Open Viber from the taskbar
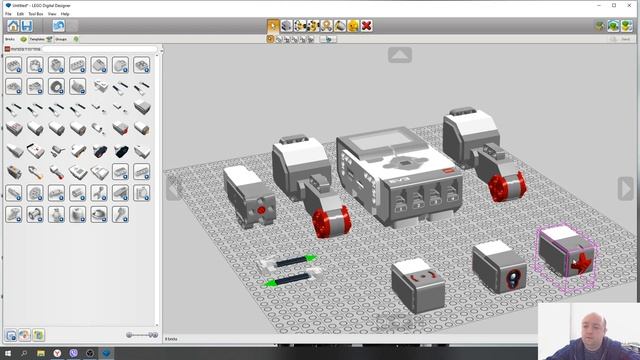This screenshot has width=640, height=360. [73, 353]
